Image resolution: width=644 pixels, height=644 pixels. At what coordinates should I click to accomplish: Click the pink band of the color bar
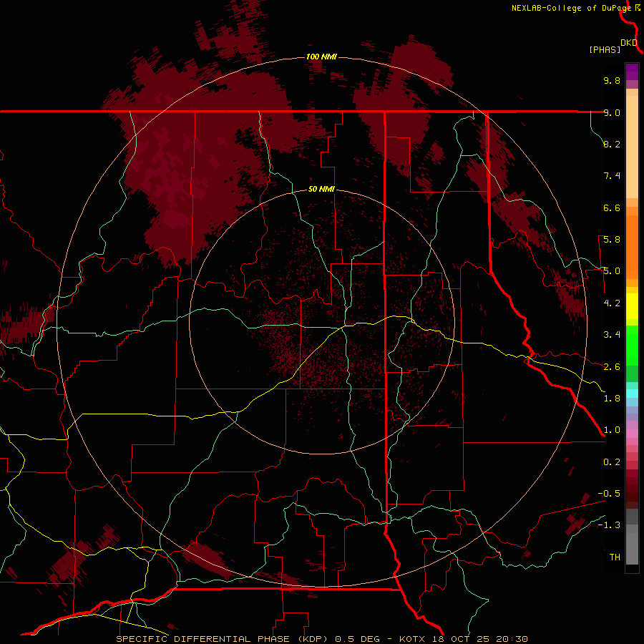click(632, 434)
